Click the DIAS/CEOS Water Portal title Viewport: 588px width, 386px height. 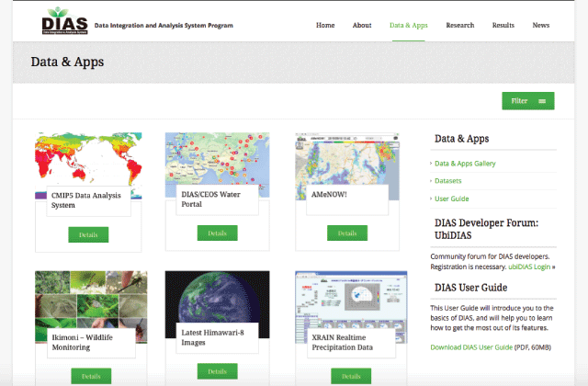[x=211, y=199]
